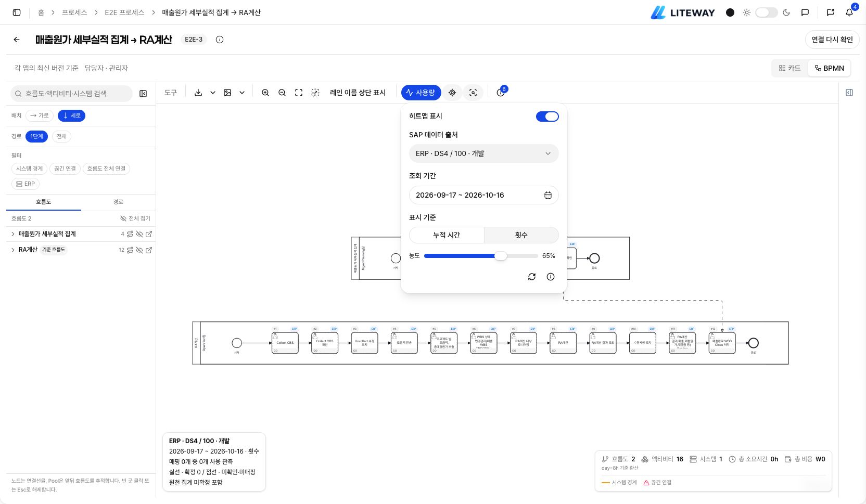Switch to the 카드 view

click(789, 68)
